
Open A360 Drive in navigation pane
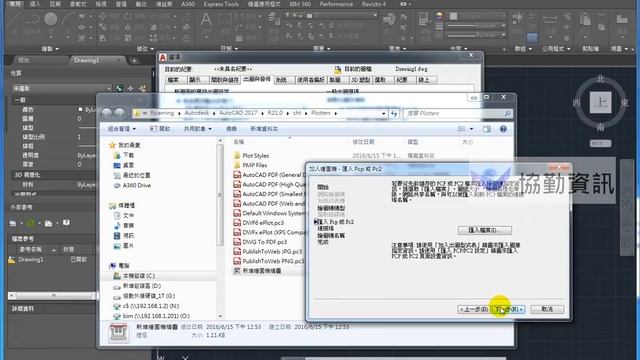[x=132, y=185]
